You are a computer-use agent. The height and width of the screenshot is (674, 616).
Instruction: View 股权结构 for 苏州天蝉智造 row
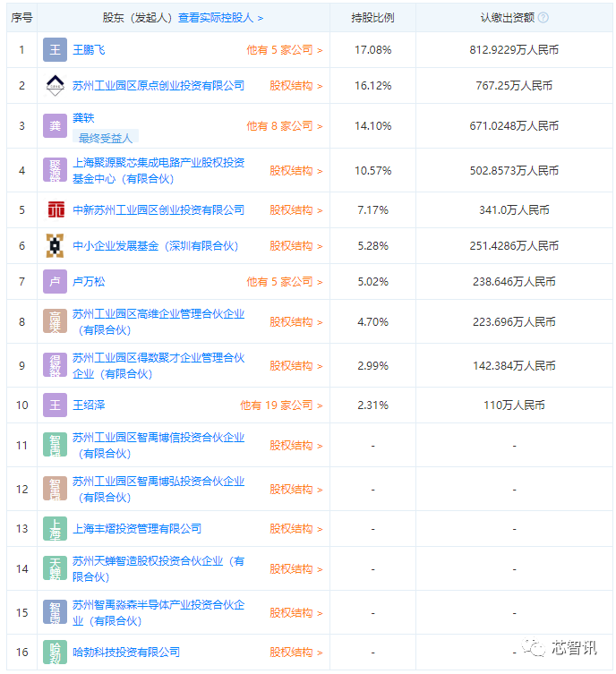(296, 569)
